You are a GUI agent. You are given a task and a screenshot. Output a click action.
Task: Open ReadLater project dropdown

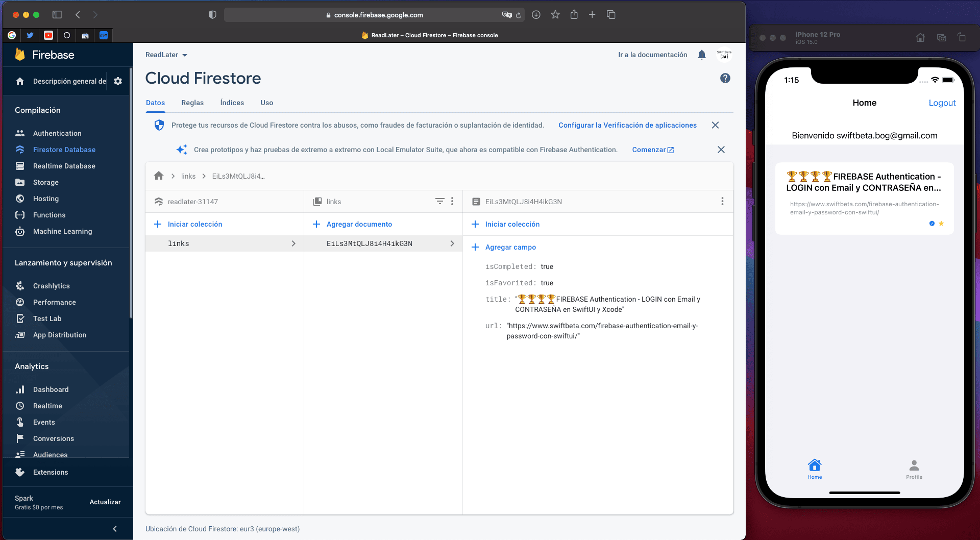pyautogui.click(x=166, y=55)
